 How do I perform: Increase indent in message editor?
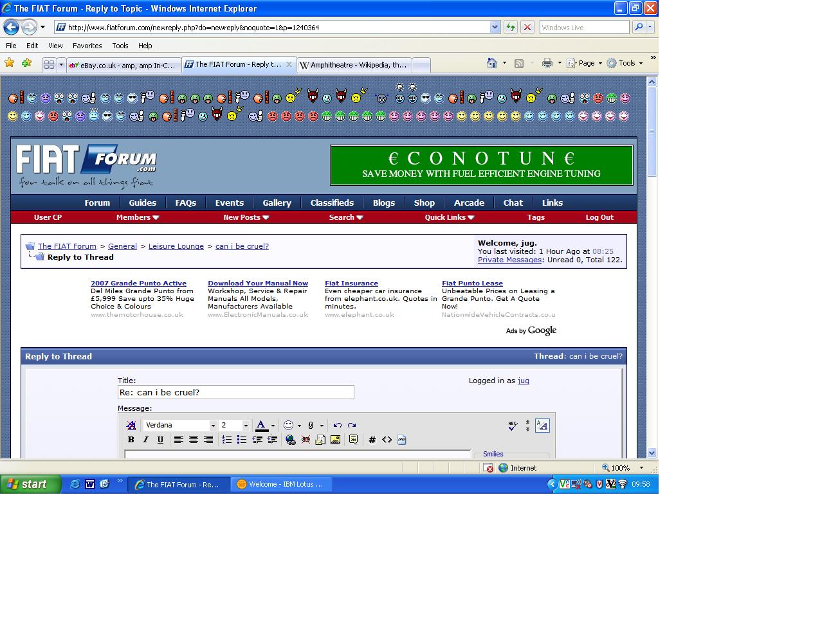click(x=272, y=440)
